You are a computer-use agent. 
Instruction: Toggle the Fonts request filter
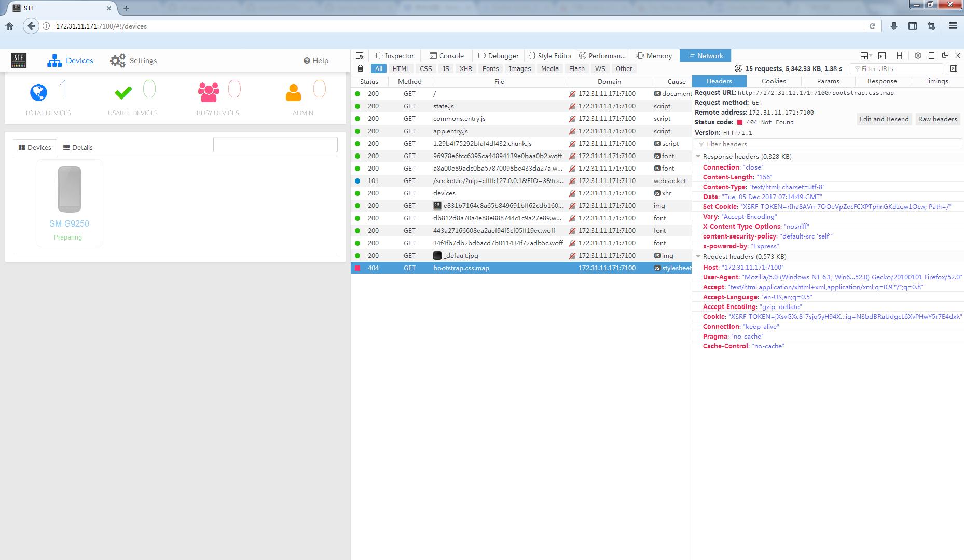pyautogui.click(x=490, y=68)
